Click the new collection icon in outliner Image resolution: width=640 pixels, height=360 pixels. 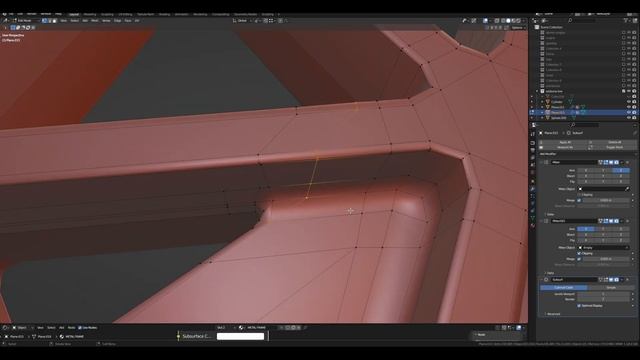(x=635, y=20)
